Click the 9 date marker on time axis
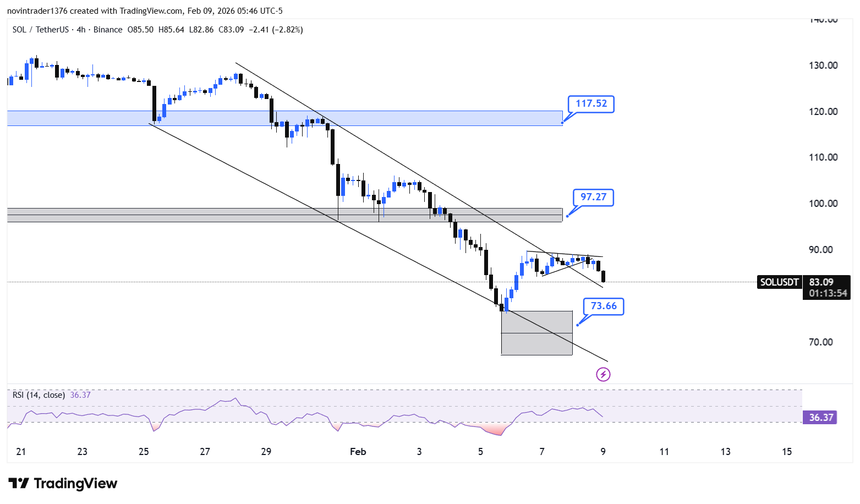This screenshot has height=504, width=860. pos(603,452)
